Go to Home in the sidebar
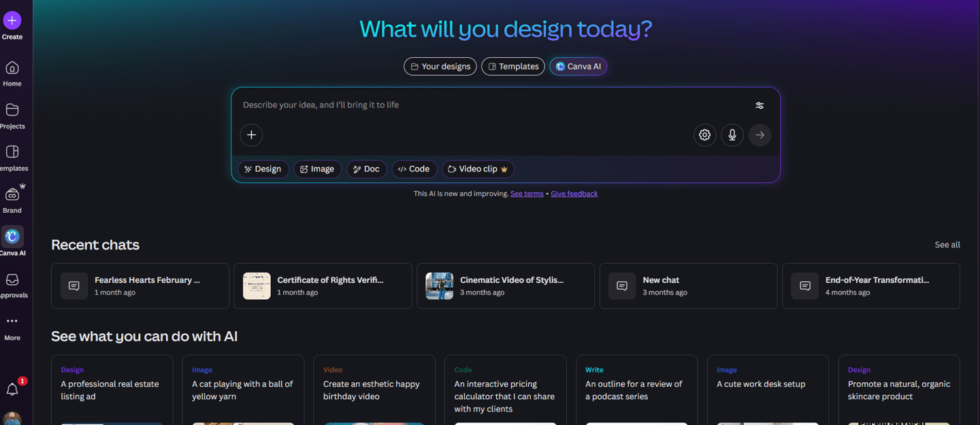This screenshot has height=425, width=980. click(x=12, y=73)
